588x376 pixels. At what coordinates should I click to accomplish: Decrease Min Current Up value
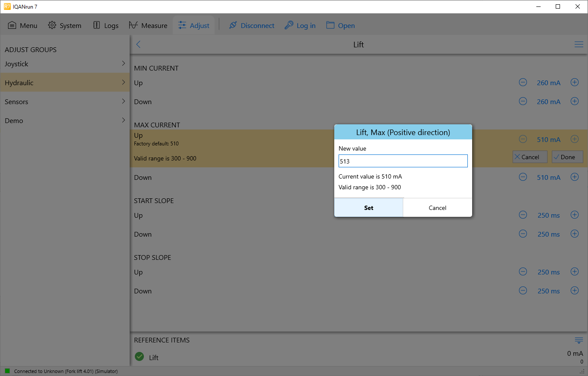coord(523,82)
